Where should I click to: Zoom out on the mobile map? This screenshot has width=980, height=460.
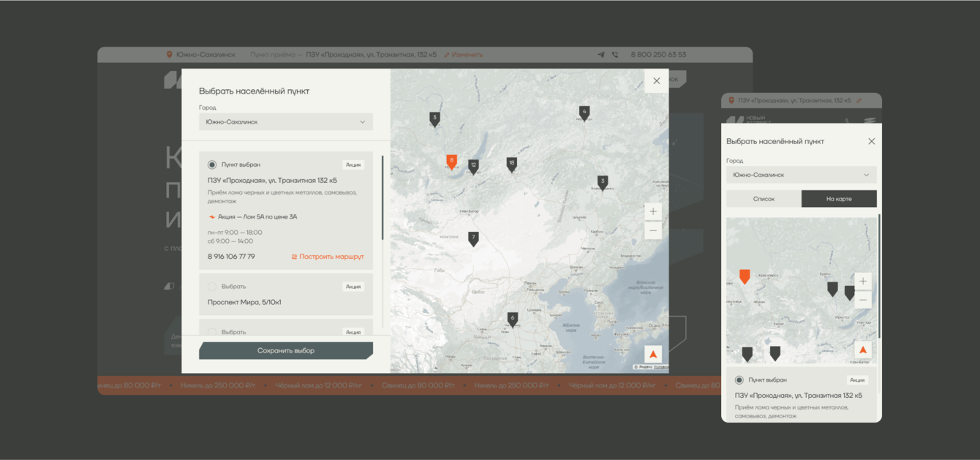tap(863, 300)
